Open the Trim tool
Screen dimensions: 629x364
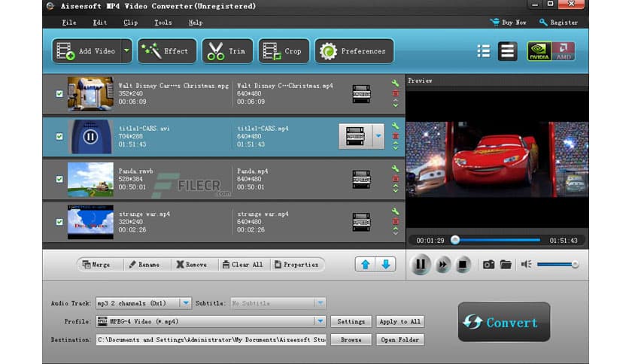tap(227, 51)
